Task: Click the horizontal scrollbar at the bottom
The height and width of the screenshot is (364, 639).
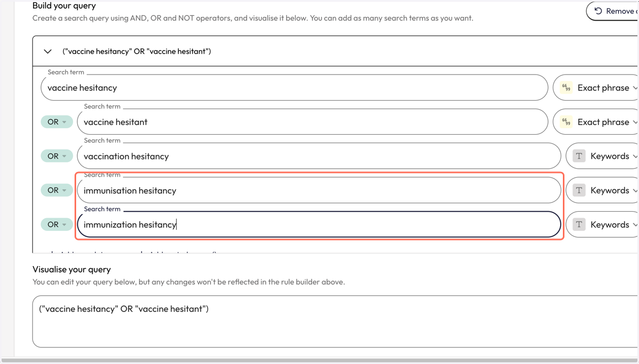Action: tap(319, 360)
